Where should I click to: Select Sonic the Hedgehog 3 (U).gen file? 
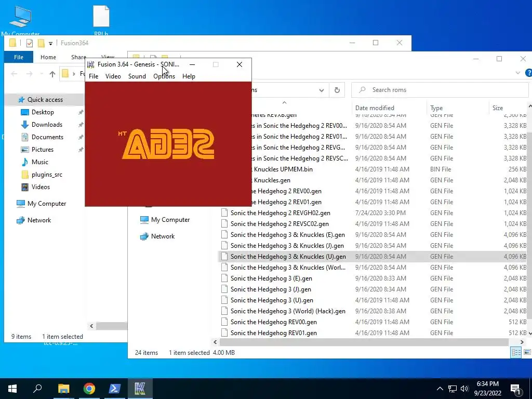click(272, 300)
